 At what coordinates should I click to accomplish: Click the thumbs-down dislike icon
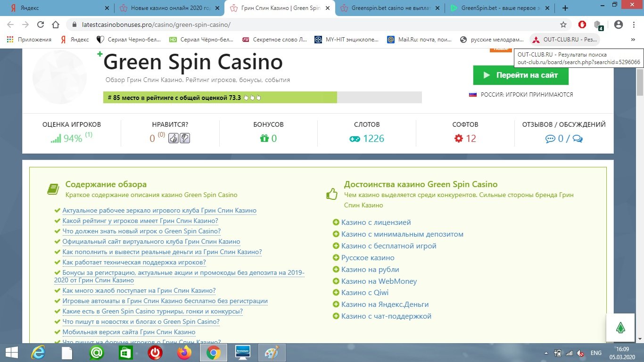185,138
